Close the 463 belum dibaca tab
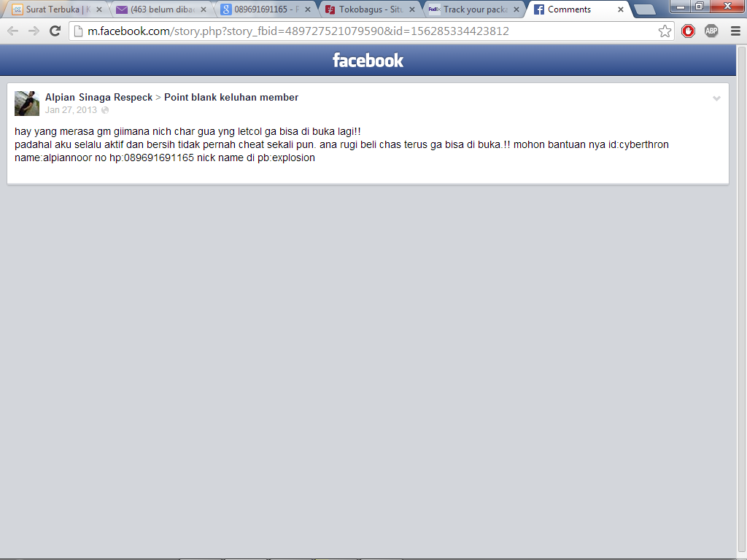 [x=204, y=9]
